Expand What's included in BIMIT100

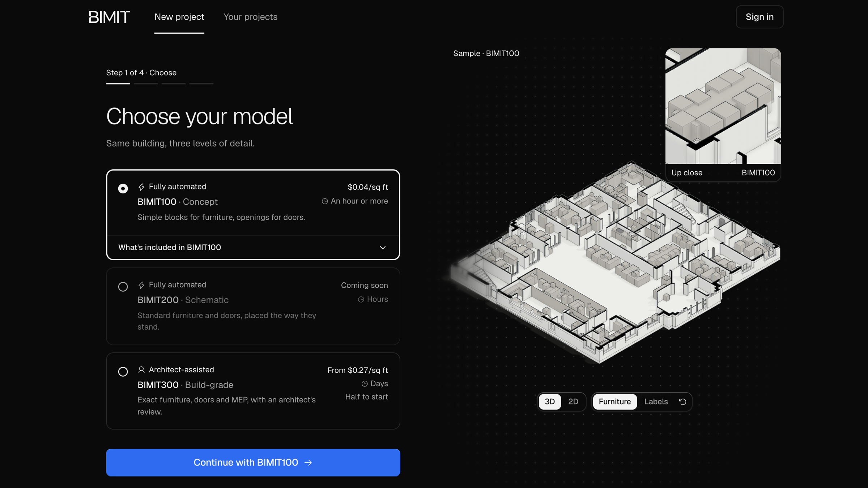coord(253,247)
